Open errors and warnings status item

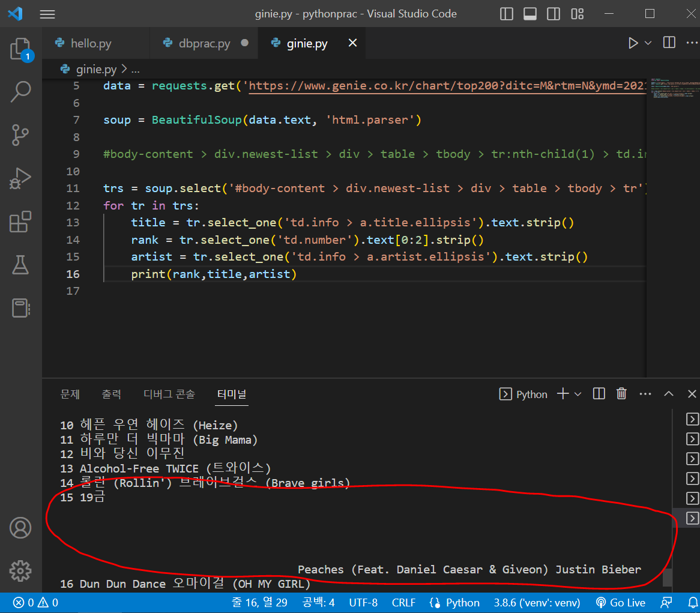pos(35,603)
